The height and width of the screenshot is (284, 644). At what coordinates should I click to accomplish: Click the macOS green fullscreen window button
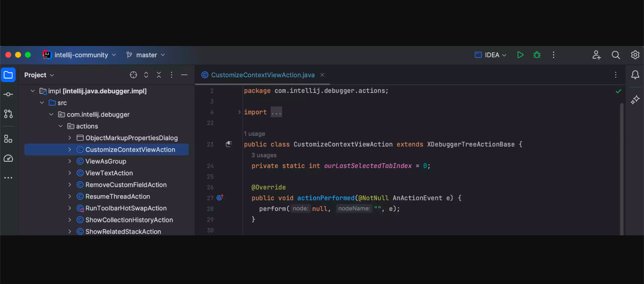tap(28, 55)
